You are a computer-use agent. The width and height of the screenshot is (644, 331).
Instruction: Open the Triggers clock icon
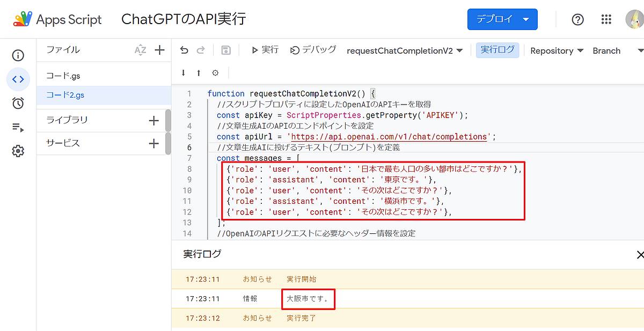pyautogui.click(x=18, y=104)
